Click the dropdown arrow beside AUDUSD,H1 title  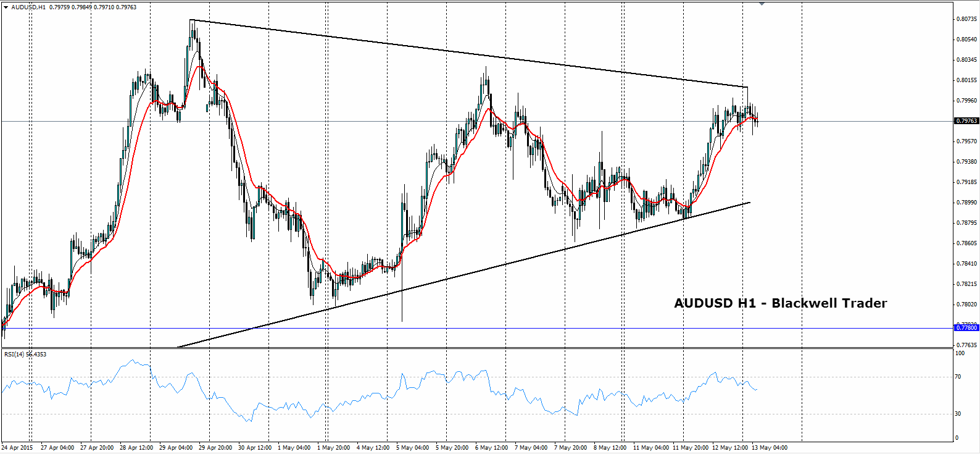click(6, 7)
